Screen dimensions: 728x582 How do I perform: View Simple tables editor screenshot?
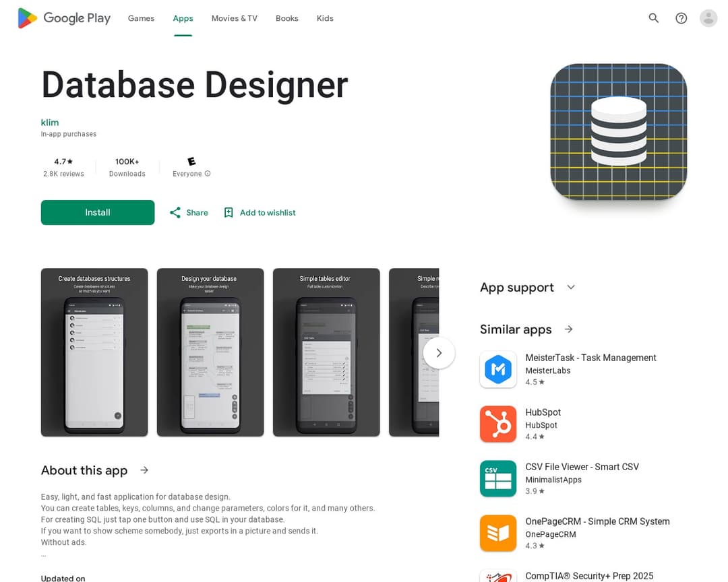(326, 352)
